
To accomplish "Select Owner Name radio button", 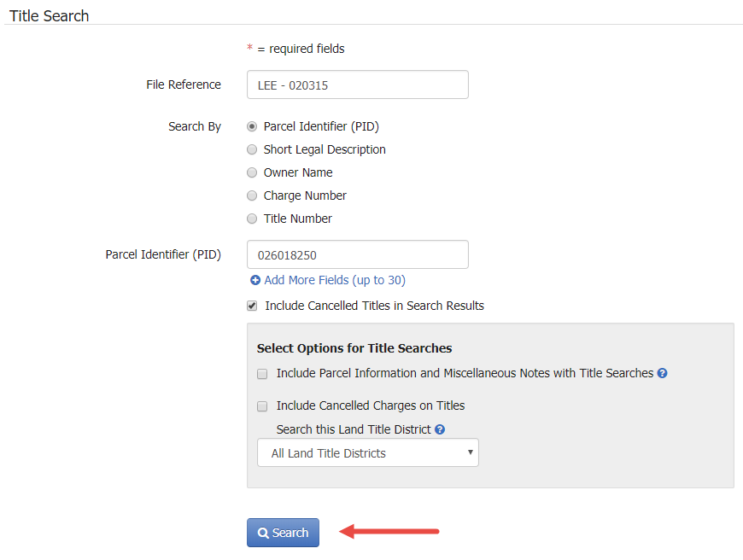I will 252,172.
